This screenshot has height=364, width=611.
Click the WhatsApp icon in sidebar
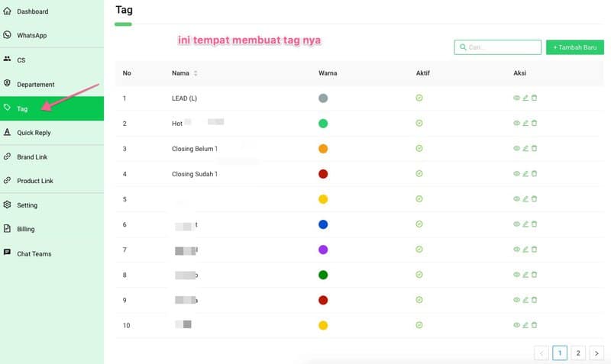click(8, 35)
